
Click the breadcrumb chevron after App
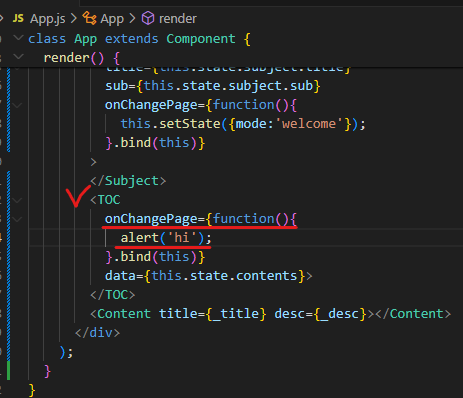coord(132,19)
